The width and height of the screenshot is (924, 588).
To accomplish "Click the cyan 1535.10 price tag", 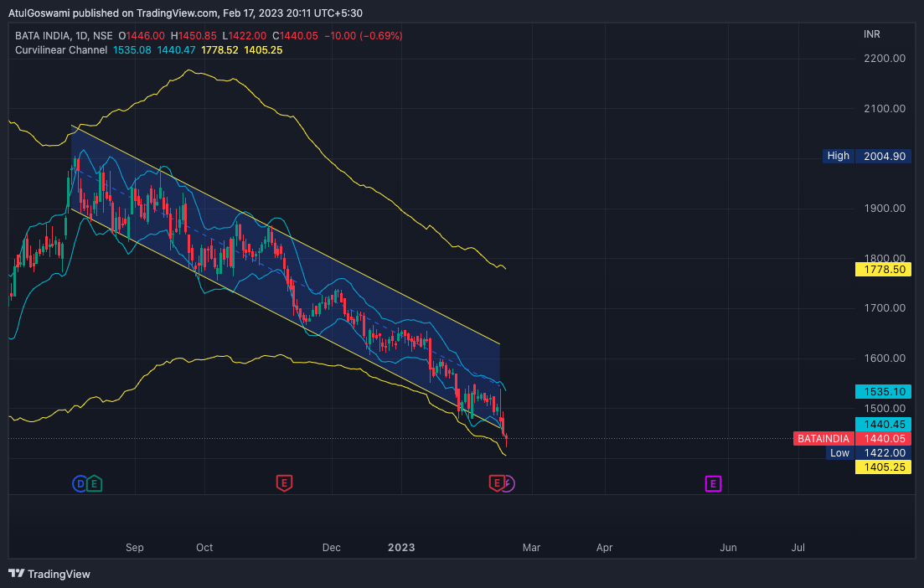I will (883, 392).
